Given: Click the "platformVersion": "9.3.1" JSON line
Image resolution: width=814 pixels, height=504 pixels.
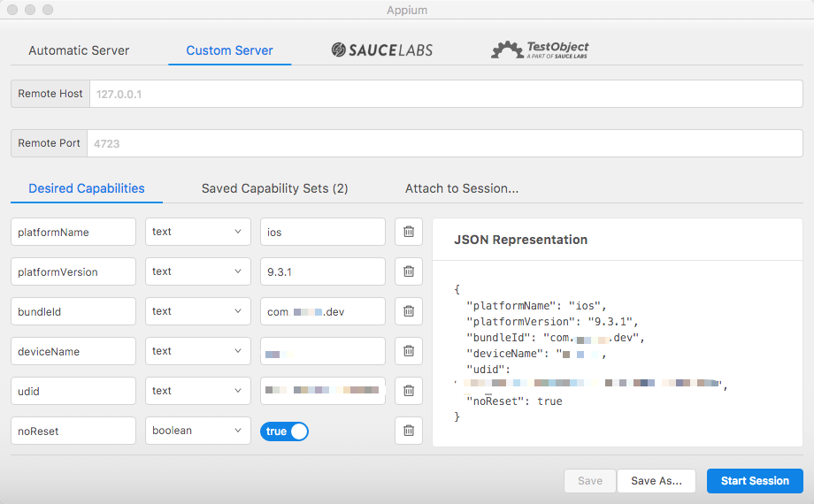Looking at the screenshot, I should point(552,322).
